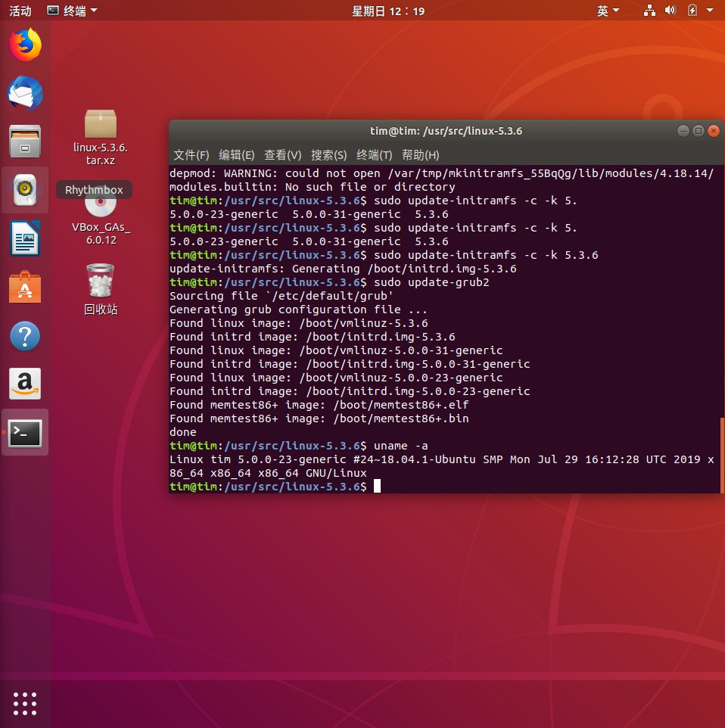Click the Terminal icon in dock

(x=25, y=433)
